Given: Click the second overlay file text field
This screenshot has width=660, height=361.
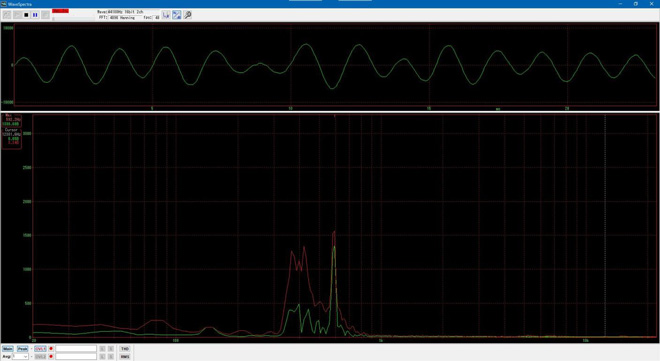Looking at the screenshot, I should pyautogui.click(x=76, y=356).
